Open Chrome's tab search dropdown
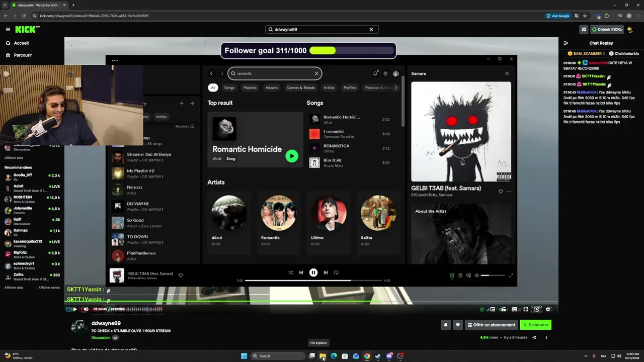 point(5,5)
